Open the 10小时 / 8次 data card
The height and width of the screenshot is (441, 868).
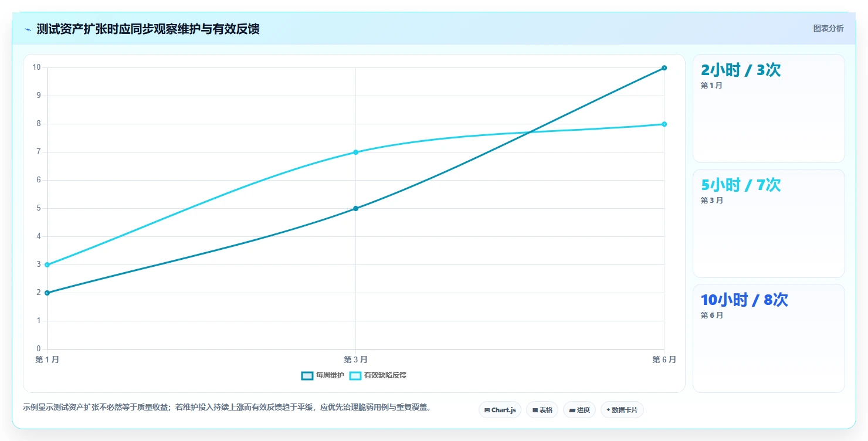(x=768, y=338)
